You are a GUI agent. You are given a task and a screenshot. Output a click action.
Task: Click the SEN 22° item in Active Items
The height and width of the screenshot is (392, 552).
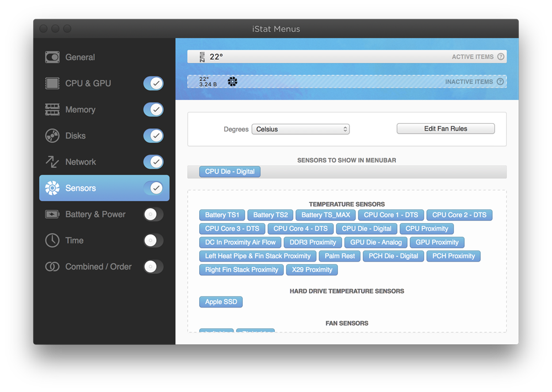(x=211, y=57)
